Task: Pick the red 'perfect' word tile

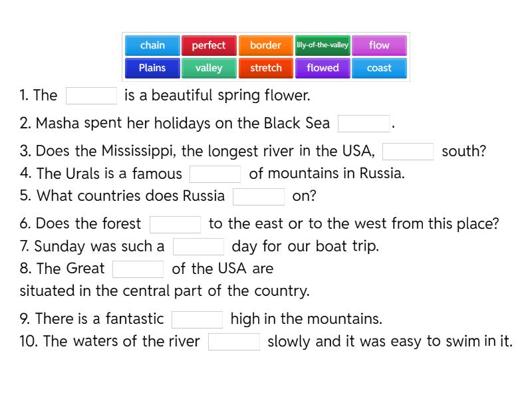Action: coord(209,45)
